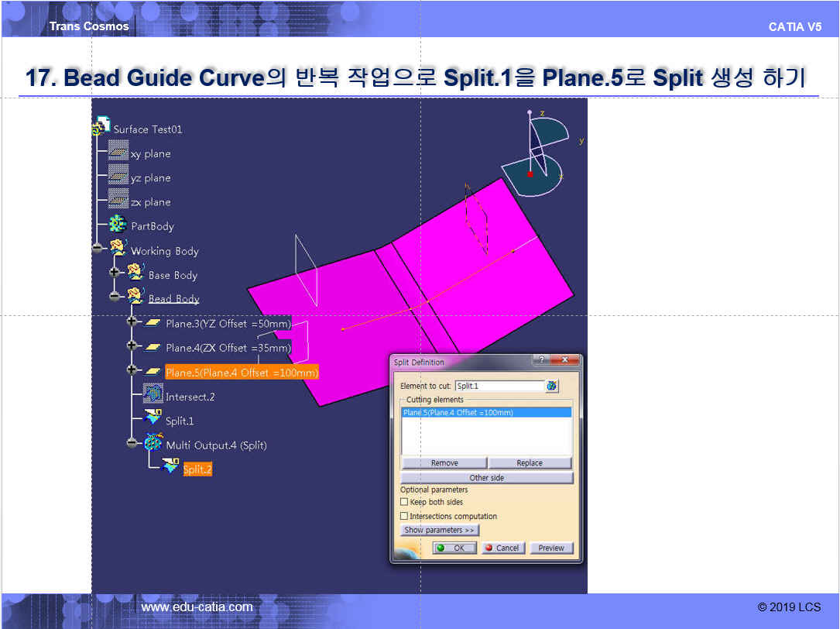Click the Bead Body geometrical set icon

click(135, 295)
